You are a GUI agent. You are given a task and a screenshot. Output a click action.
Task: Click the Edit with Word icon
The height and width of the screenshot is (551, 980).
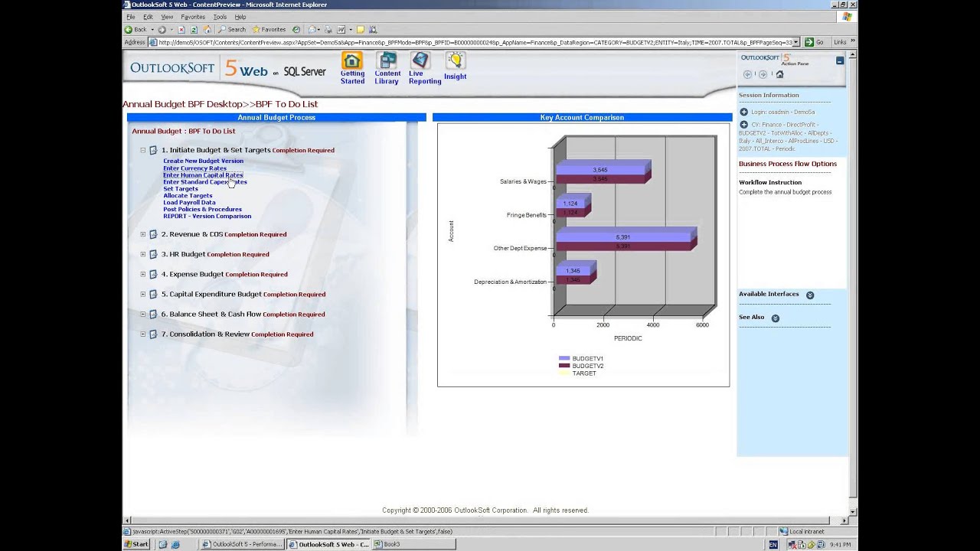click(341, 30)
